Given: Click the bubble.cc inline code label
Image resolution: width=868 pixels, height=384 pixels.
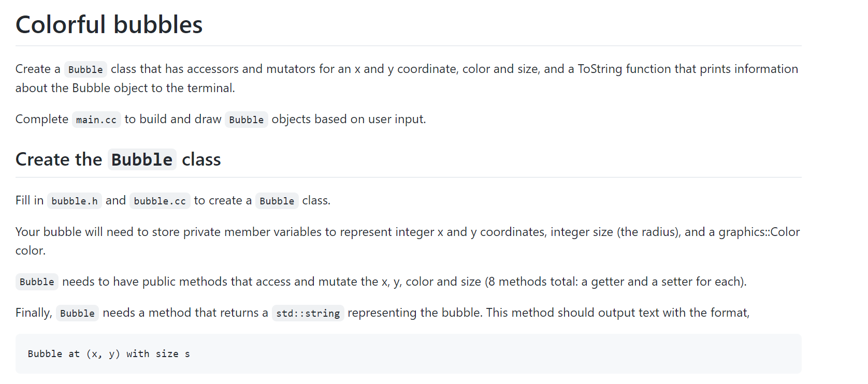Looking at the screenshot, I should pos(160,201).
